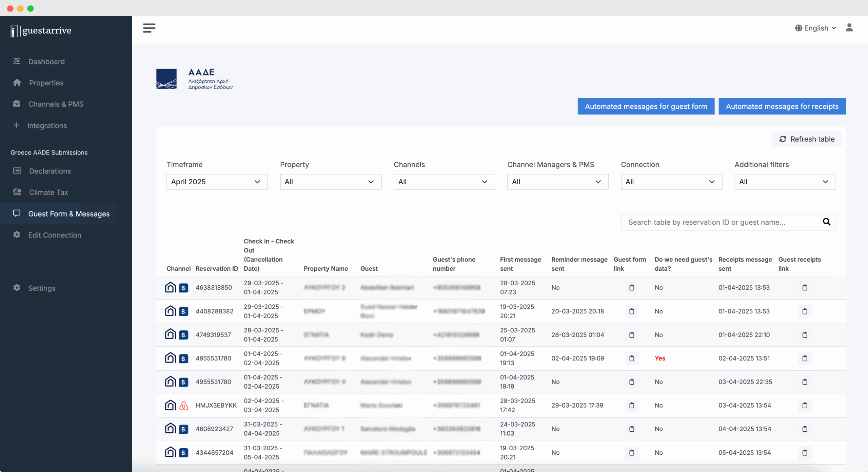Expand the Timeframe dropdown showing April 2025

217,182
